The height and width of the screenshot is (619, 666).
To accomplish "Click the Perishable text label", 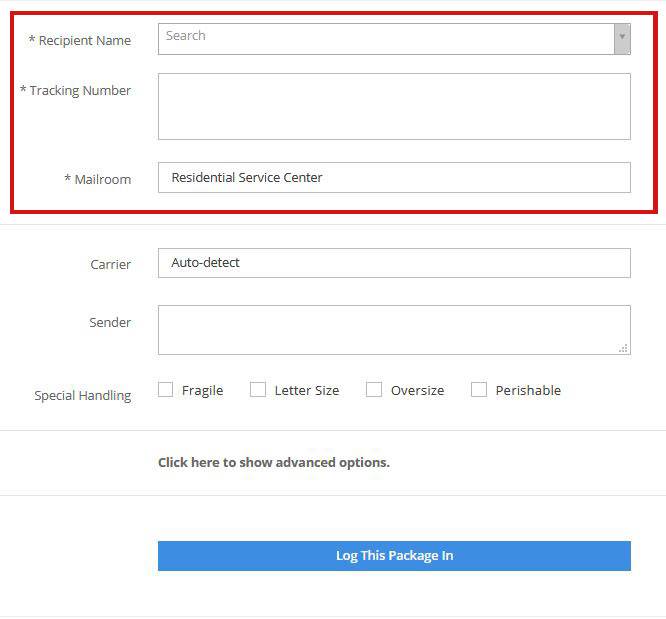I will [x=528, y=390].
